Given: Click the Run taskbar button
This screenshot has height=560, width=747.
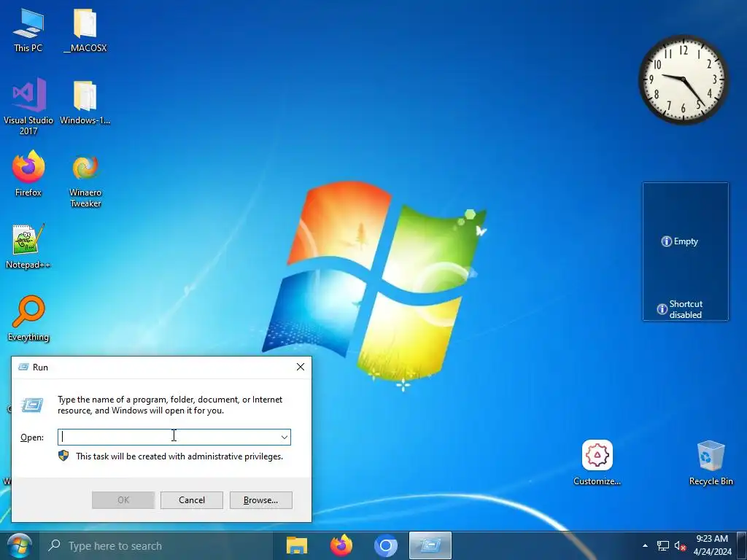Looking at the screenshot, I should tap(430, 545).
